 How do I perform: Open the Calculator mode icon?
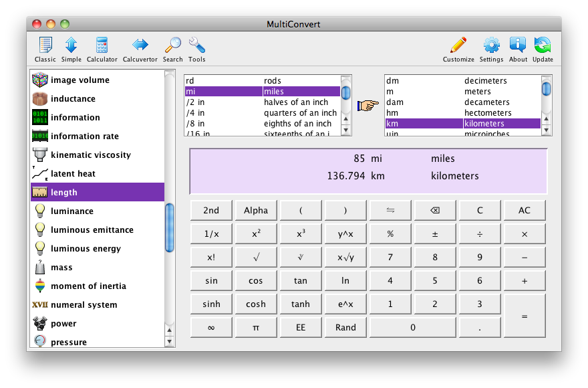[102, 50]
